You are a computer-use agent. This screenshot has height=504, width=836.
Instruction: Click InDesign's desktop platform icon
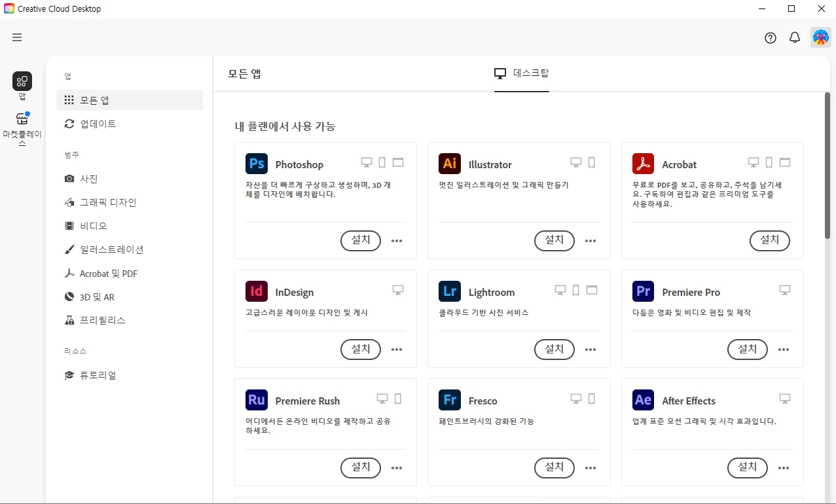[x=398, y=290]
